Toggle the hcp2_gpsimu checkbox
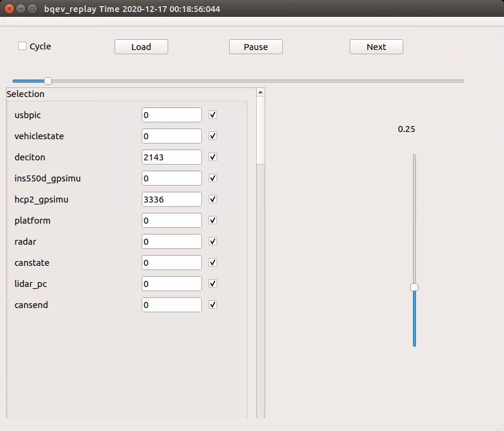Screen dimensions: 504x431 coord(213,200)
